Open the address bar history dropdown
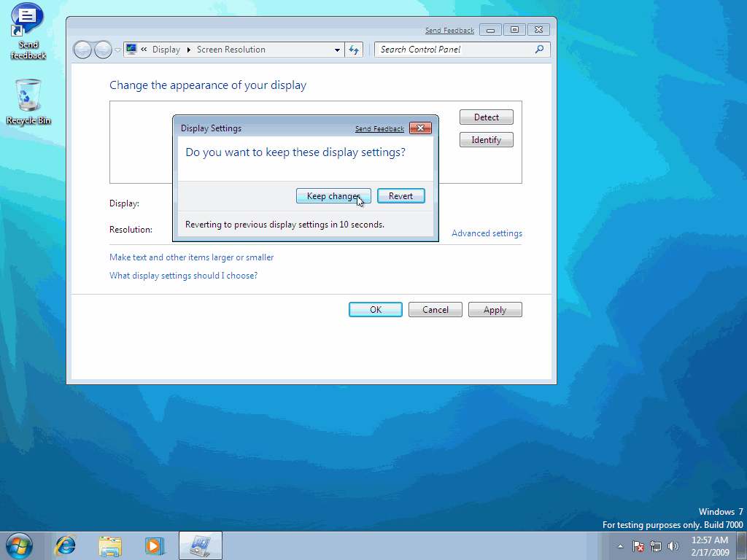 click(336, 49)
